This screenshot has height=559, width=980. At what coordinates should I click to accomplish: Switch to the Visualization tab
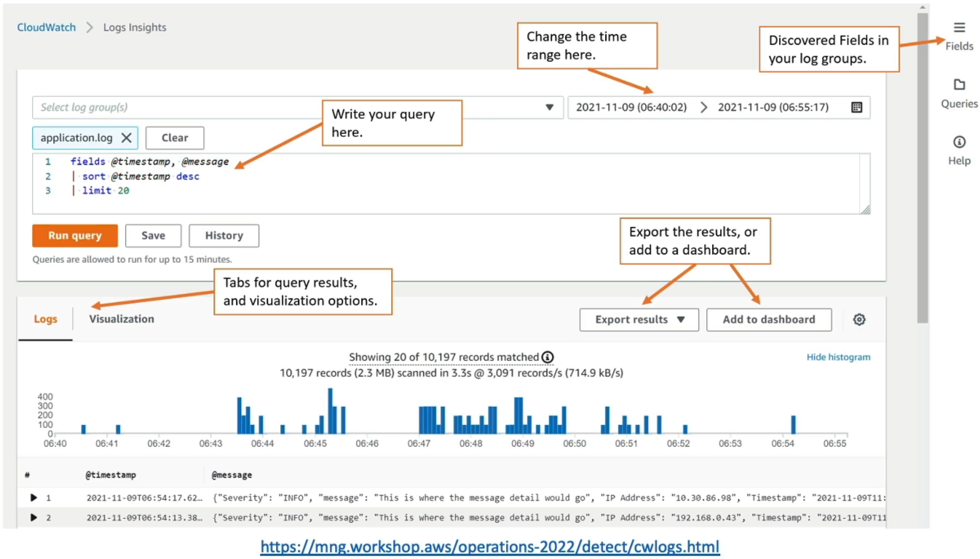tap(122, 319)
